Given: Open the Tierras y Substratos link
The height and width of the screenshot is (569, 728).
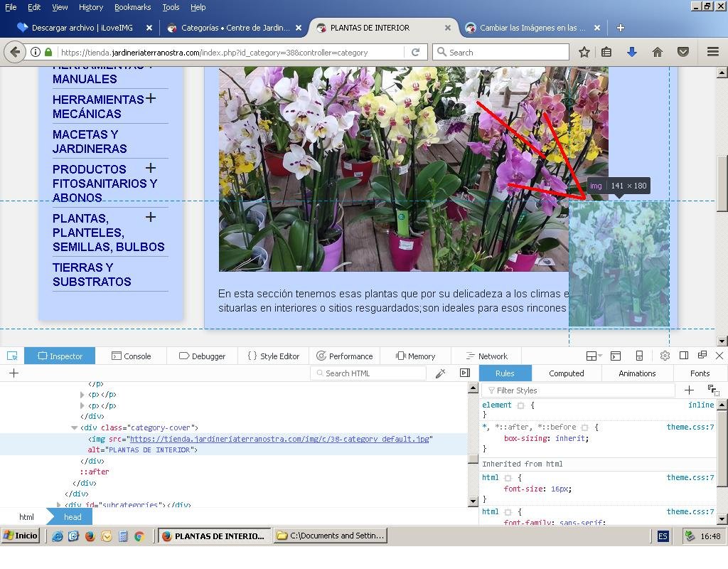Looking at the screenshot, I should [x=92, y=275].
